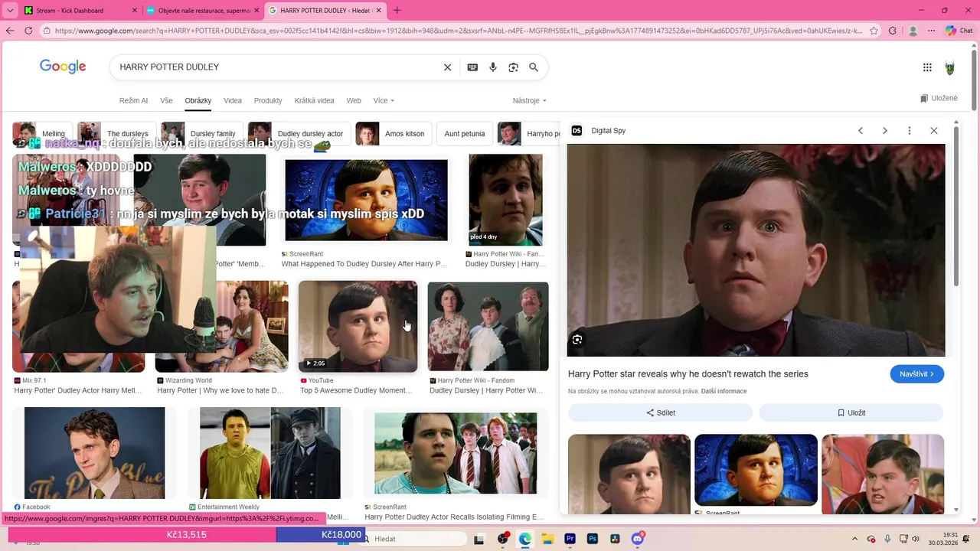Open the Google apps grid
980x551 pixels.
click(x=927, y=67)
